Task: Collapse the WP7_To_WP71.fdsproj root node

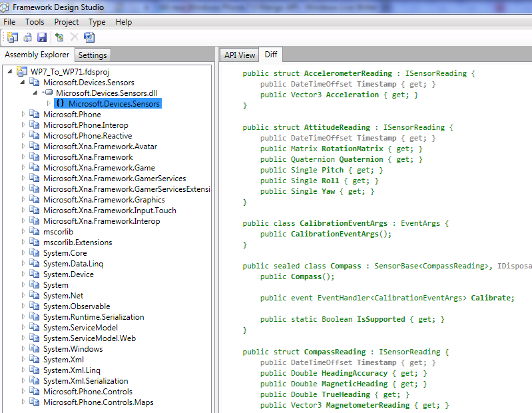Action: click(10, 71)
